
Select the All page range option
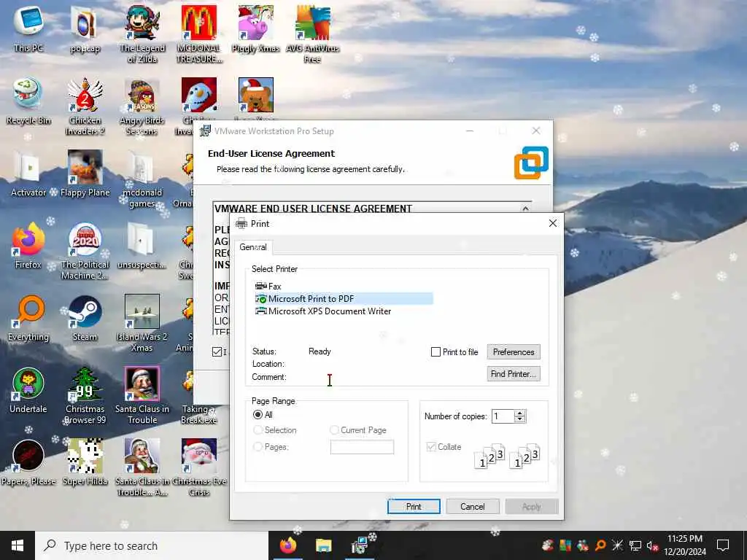tap(258, 414)
